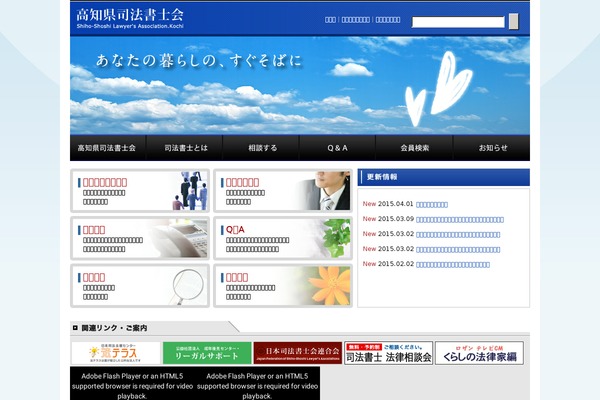
Task: Open the news link dated 2015.04.01
Action: click(432, 205)
